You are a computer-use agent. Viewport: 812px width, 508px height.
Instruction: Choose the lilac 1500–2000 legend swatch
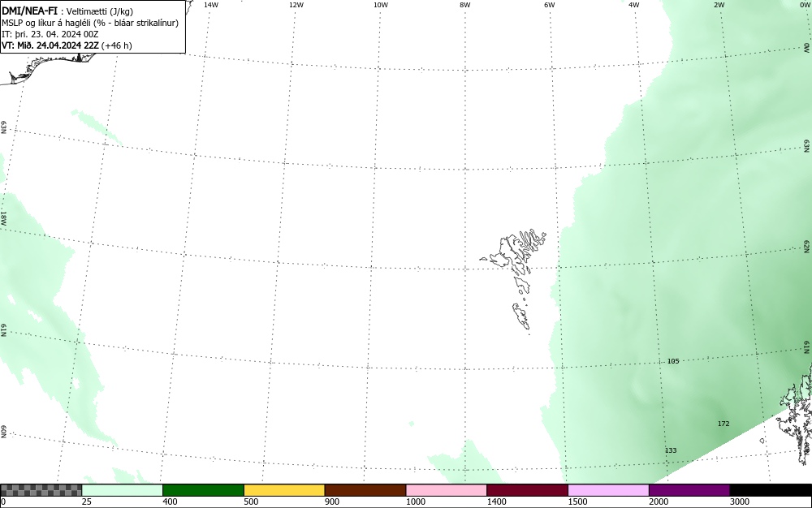pos(608,490)
